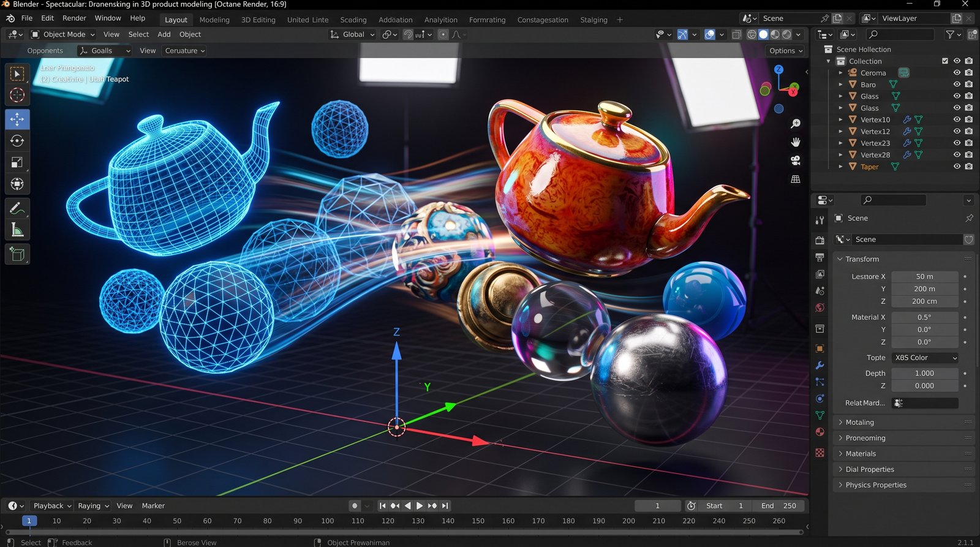
Task: Open the Tool properties tab icon
Action: point(820,220)
